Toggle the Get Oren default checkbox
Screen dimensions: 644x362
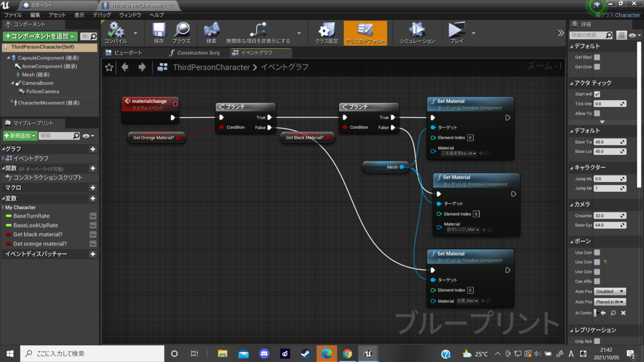597,67
